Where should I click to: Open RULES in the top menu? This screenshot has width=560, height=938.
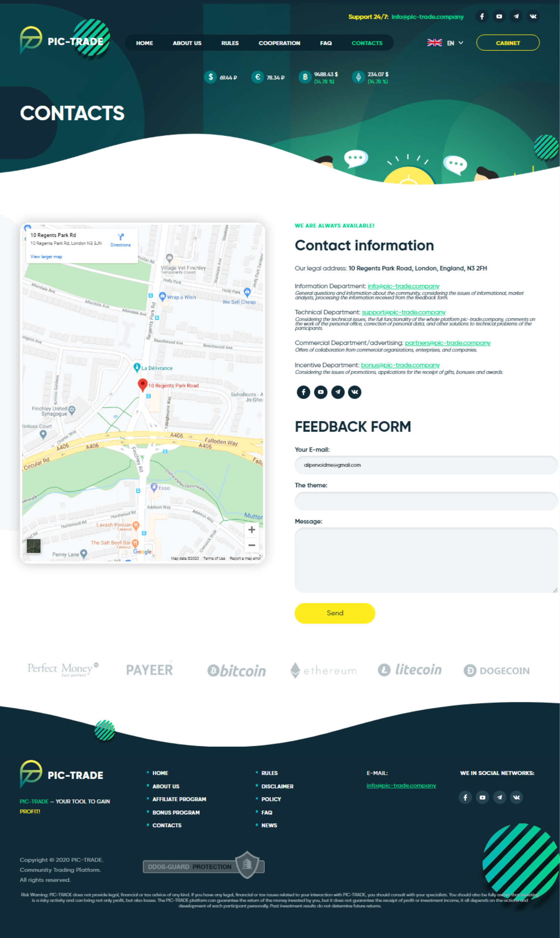tap(230, 43)
